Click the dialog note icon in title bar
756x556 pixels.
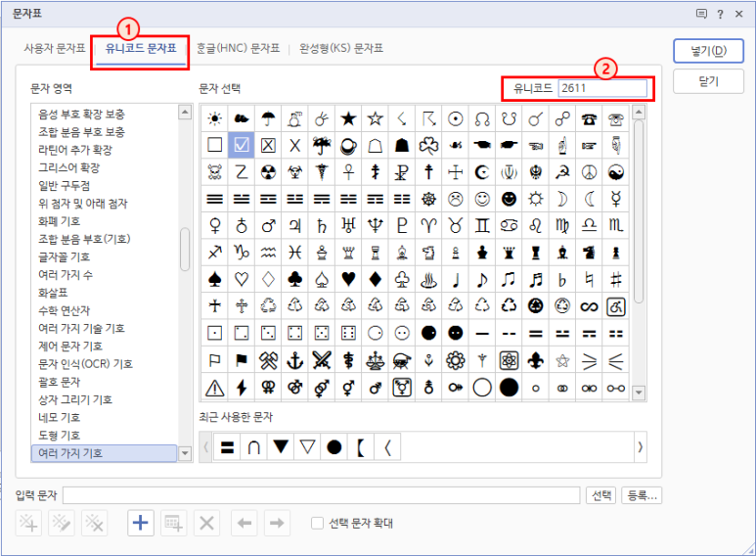(x=701, y=14)
